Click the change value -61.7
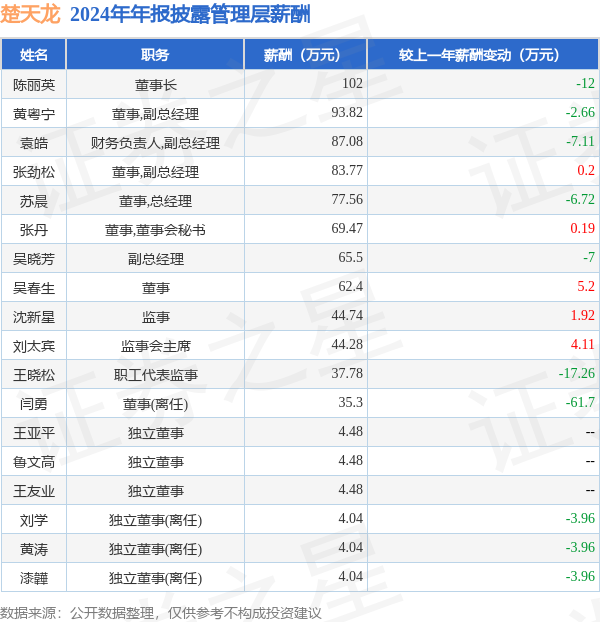The image size is (600, 622). click(580, 402)
